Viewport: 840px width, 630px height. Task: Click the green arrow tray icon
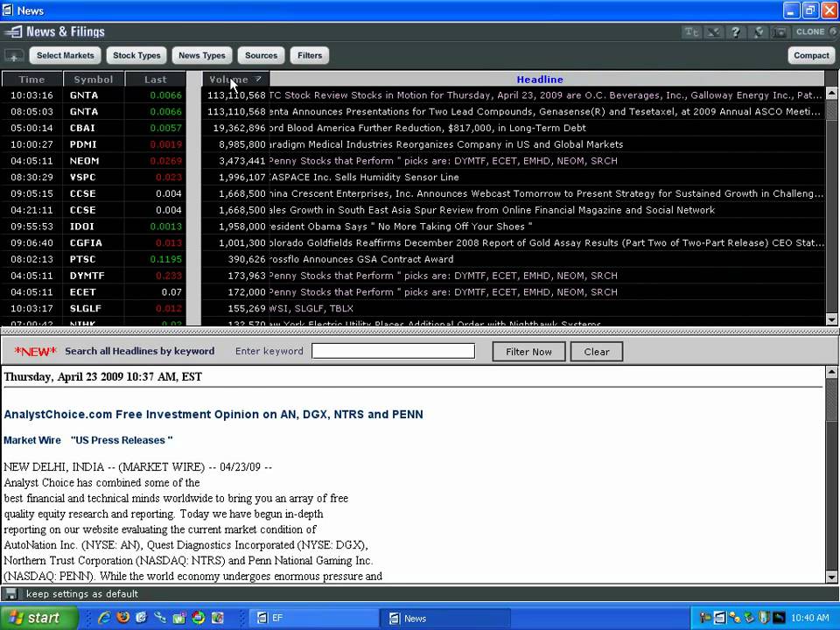pos(750,619)
